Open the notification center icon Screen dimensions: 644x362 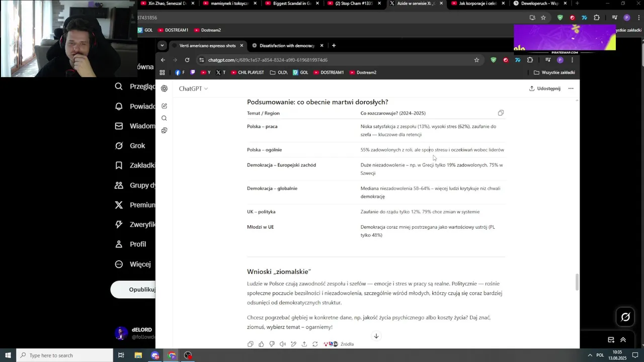(x=636, y=355)
